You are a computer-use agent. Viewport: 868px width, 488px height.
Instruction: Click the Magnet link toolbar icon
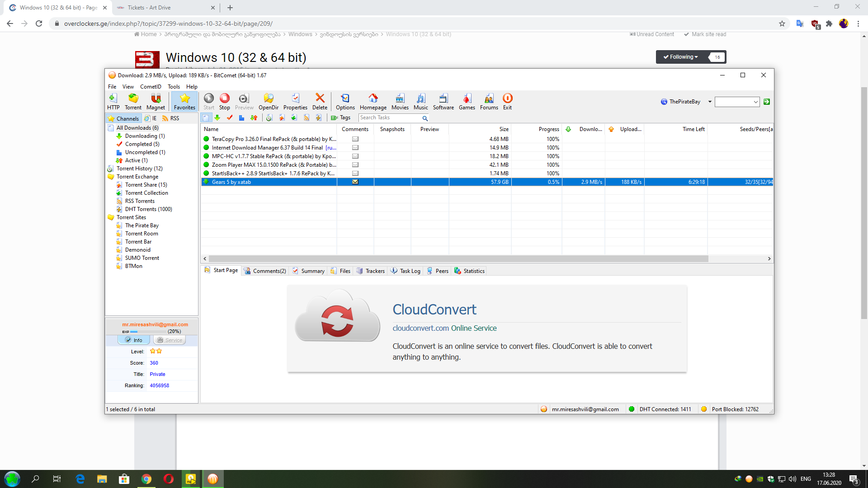pos(156,101)
